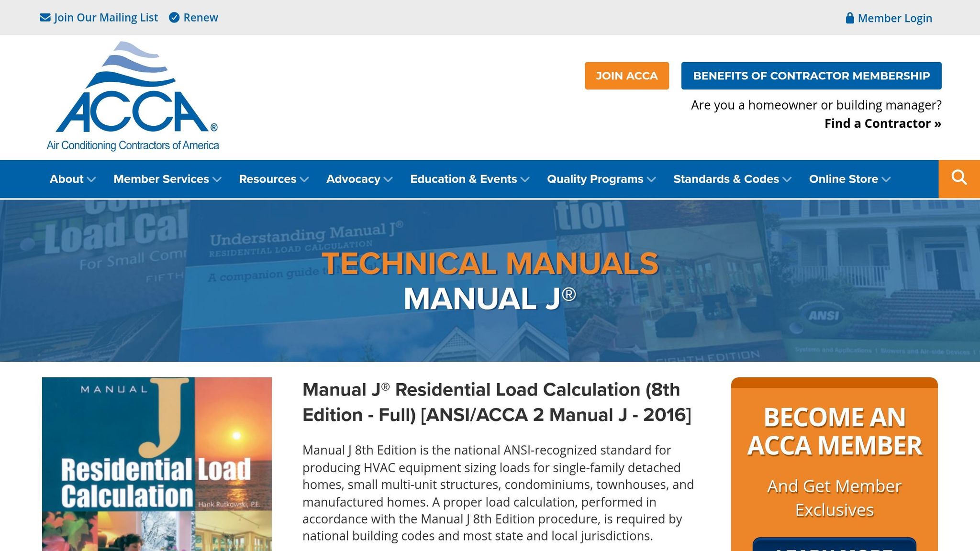The image size is (980, 551).
Task: Click 'Are you a homeowner or building manager?' text
Action: pyautogui.click(x=816, y=105)
